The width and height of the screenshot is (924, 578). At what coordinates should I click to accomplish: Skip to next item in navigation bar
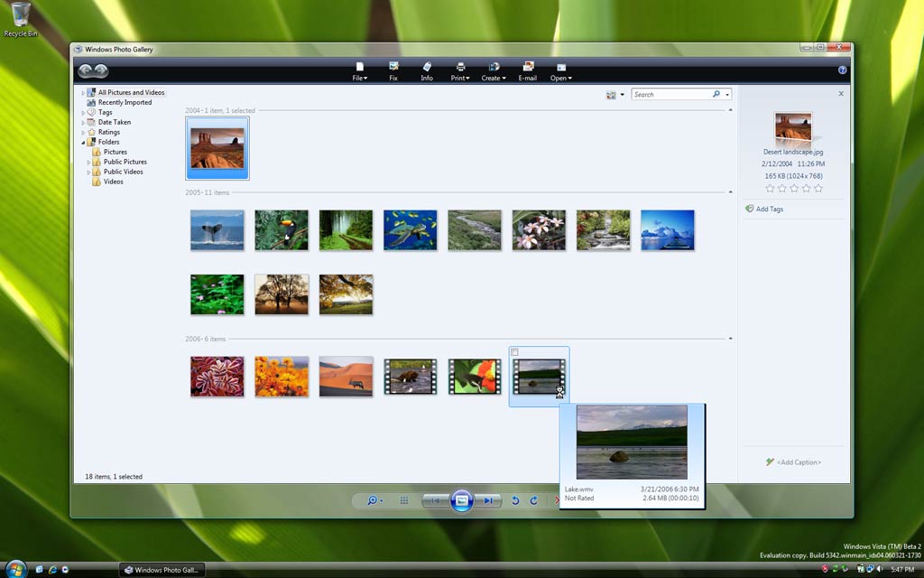(x=488, y=500)
